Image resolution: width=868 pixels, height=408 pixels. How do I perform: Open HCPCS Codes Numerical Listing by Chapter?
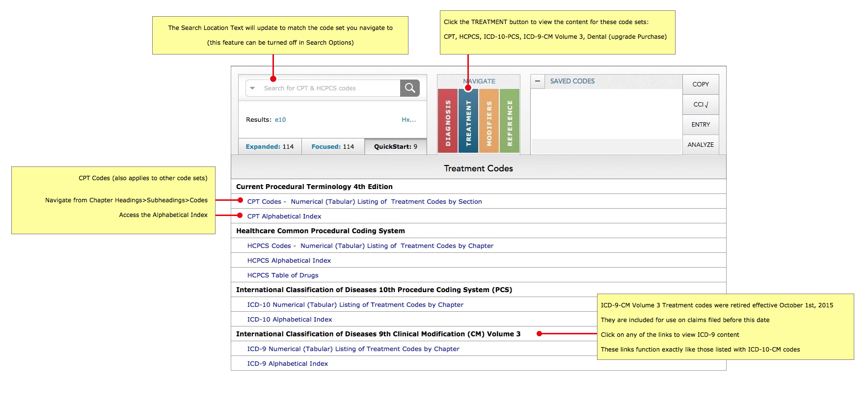coord(370,246)
